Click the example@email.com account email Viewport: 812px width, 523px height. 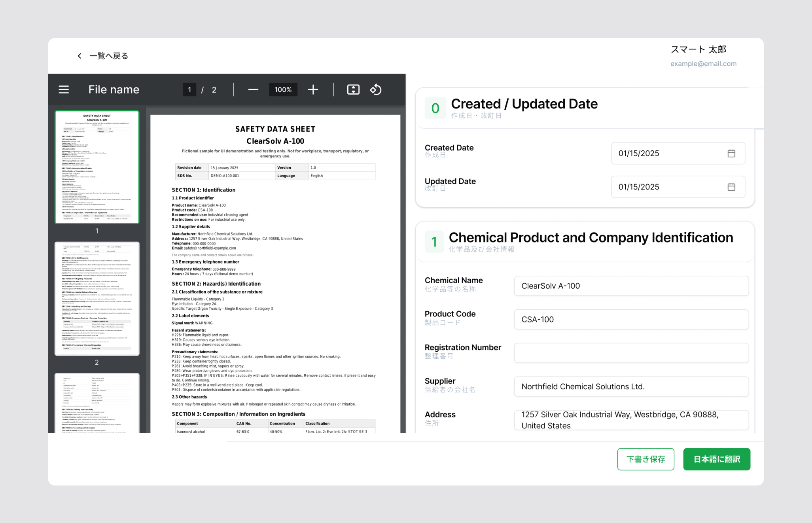click(703, 64)
